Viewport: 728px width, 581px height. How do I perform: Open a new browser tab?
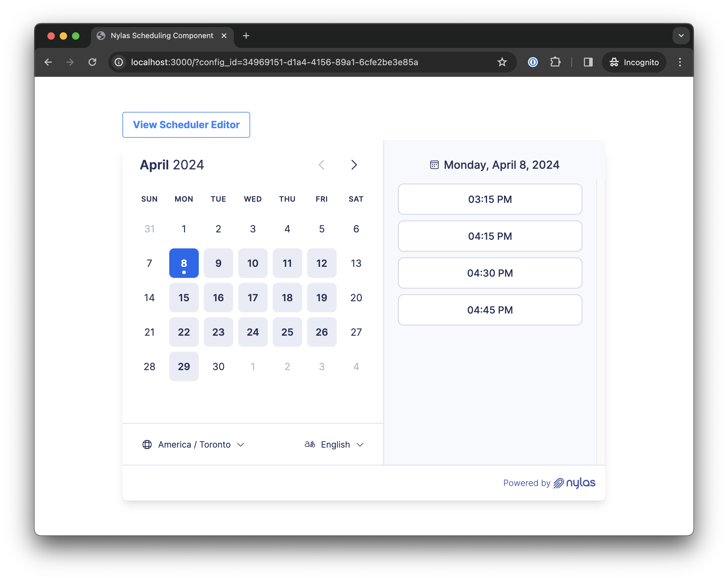[246, 35]
